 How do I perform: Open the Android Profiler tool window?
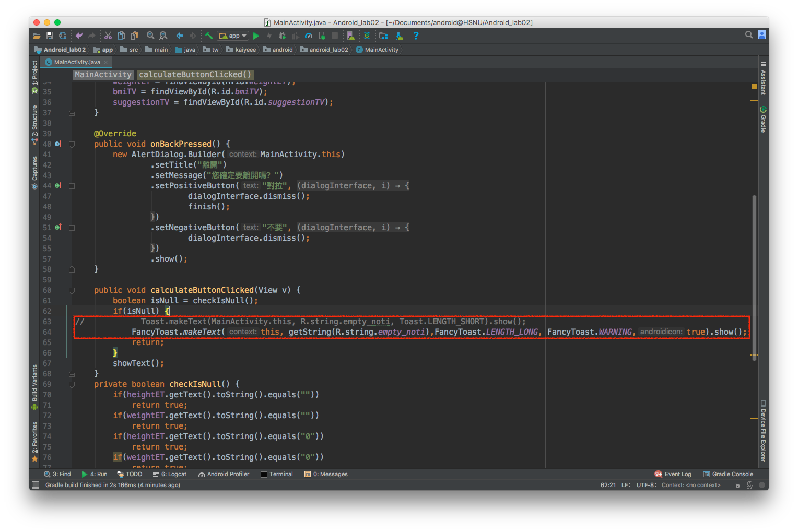[x=224, y=474]
